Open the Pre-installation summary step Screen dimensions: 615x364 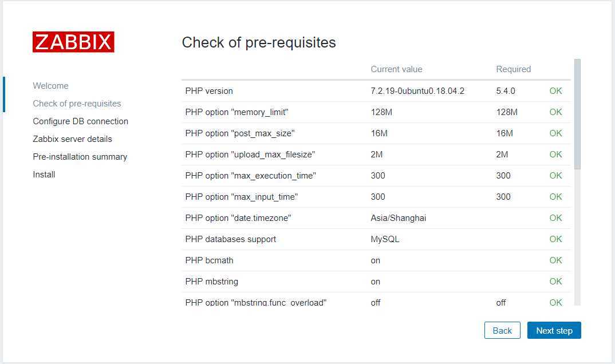(80, 157)
